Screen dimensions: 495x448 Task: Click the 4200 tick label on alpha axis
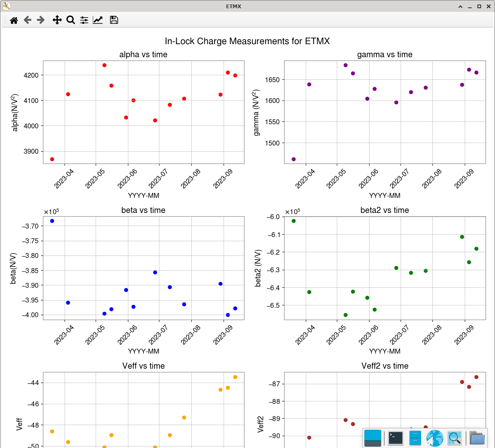31,75
